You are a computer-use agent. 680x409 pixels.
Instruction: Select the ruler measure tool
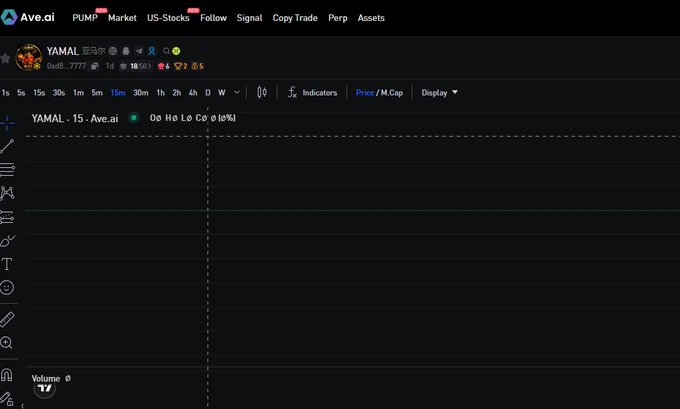point(7,319)
